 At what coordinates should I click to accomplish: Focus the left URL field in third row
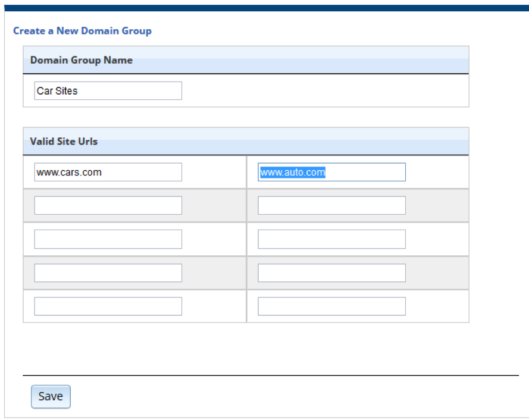pos(108,239)
